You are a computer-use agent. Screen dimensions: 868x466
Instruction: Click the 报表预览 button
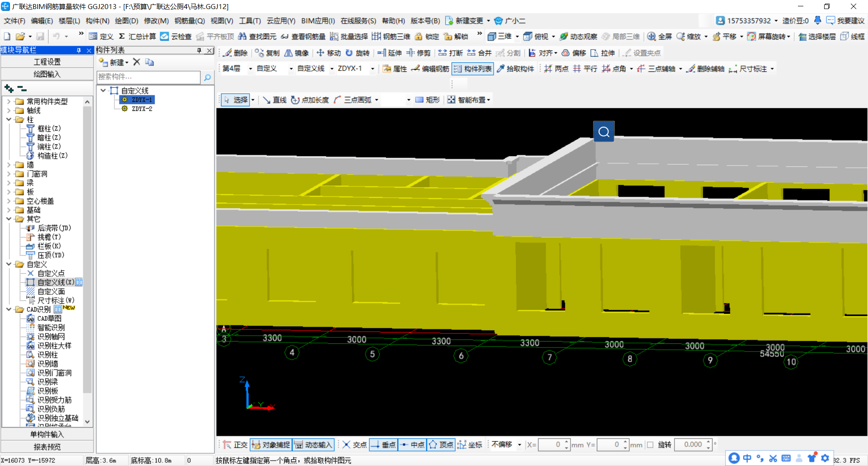click(x=47, y=447)
